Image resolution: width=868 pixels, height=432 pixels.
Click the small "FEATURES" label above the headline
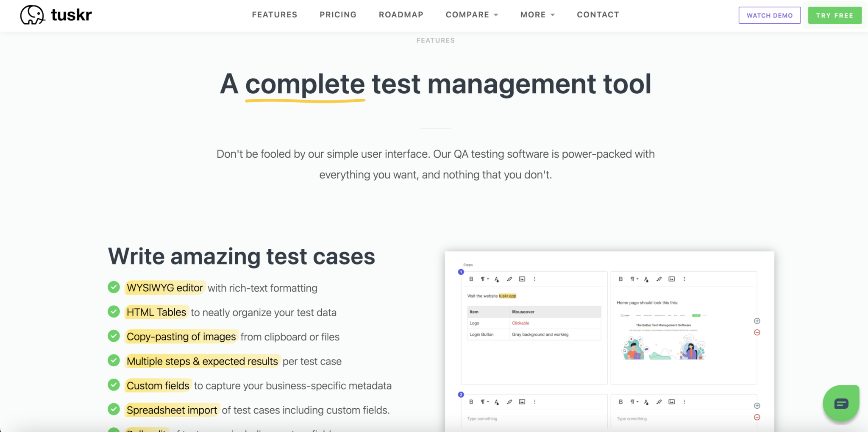point(436,40)
